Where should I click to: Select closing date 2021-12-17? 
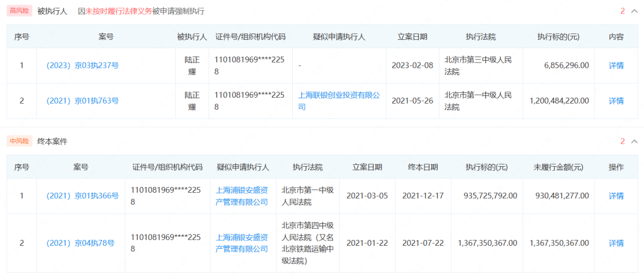coord(423,196)
